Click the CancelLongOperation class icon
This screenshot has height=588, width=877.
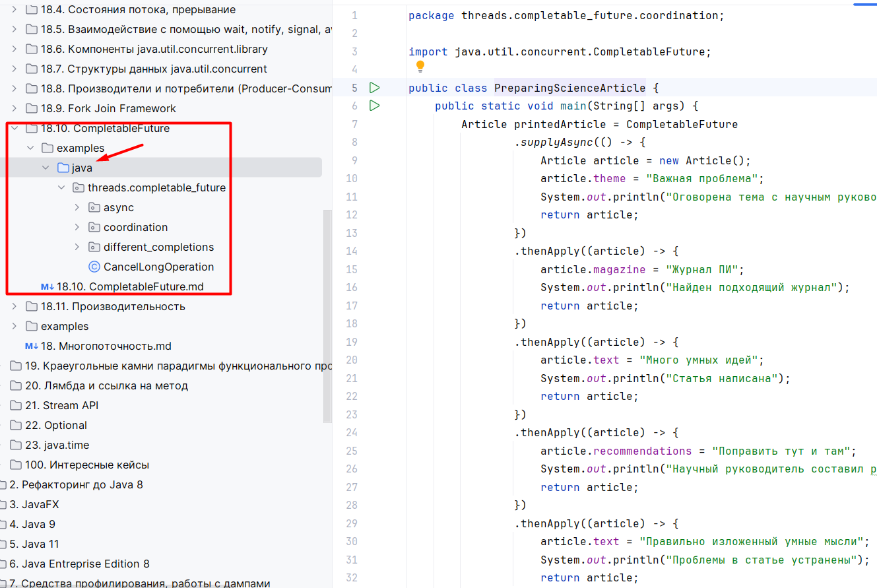click(94, 267)
